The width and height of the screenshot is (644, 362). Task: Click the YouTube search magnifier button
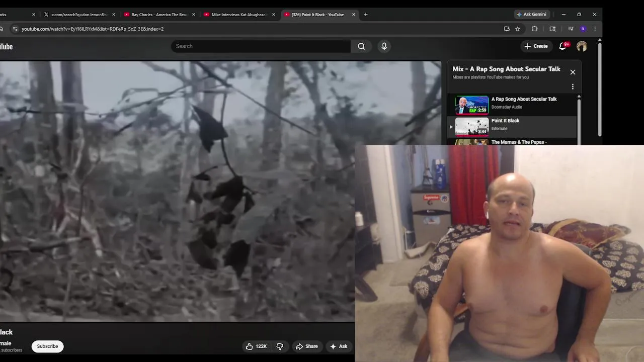coord(361,46)
